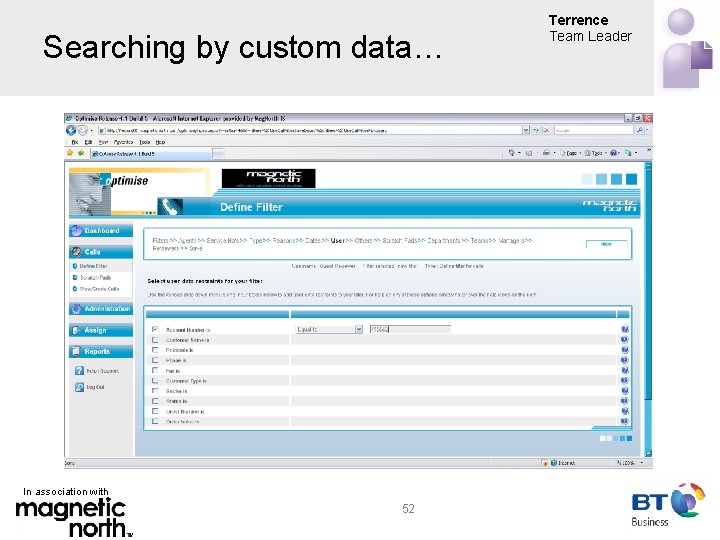
Task: Click the Refresh icon beside the address bar
Action: pyautogui.click(x=536, y=130)
